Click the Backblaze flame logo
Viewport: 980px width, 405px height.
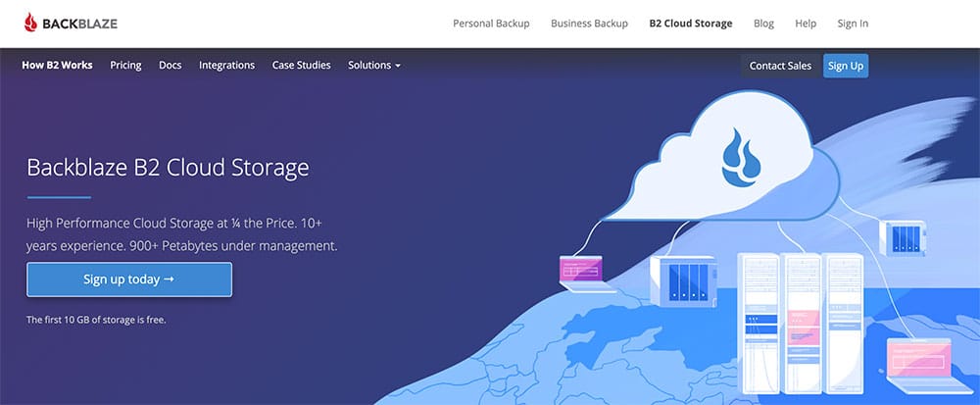30,24
